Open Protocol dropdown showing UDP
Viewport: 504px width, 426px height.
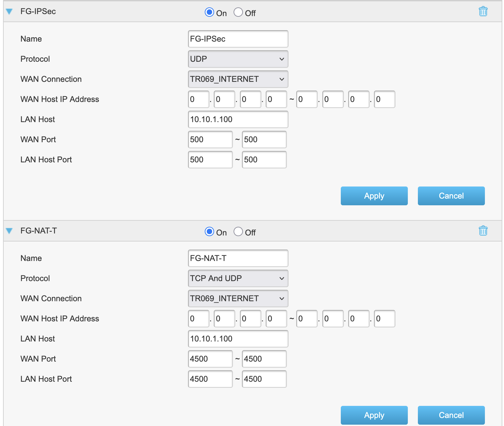pos(238,59)
